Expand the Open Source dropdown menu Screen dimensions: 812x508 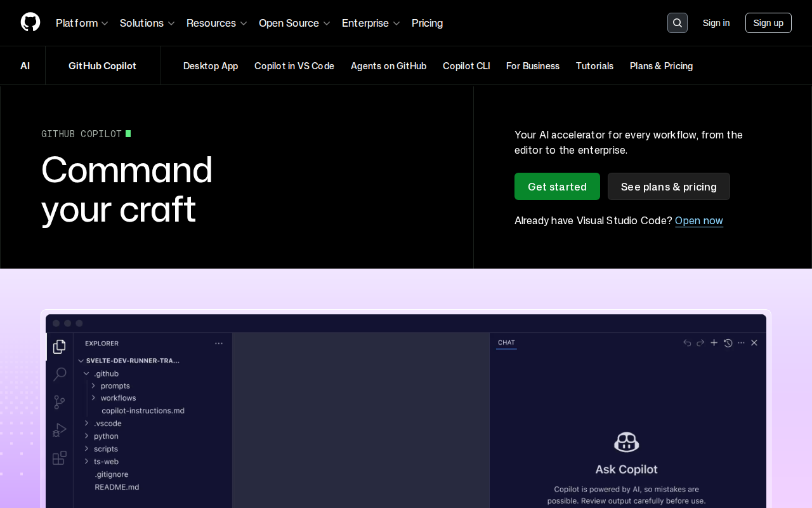tap(294, 23)
